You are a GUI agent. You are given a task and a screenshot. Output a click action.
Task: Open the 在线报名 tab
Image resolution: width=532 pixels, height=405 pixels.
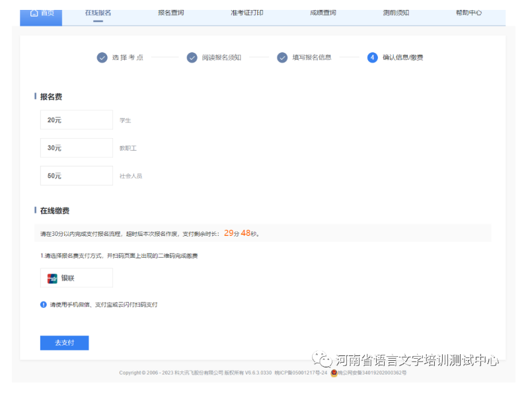coord(98,13)
